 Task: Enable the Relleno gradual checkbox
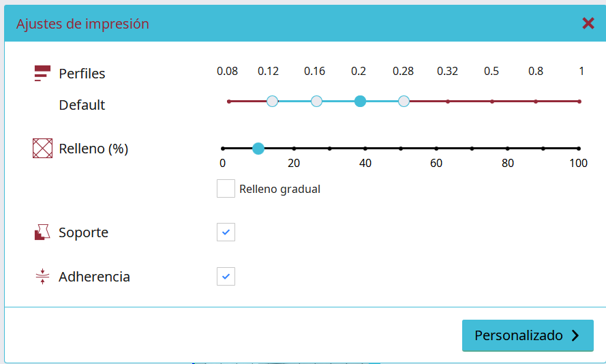pos(226,189)
